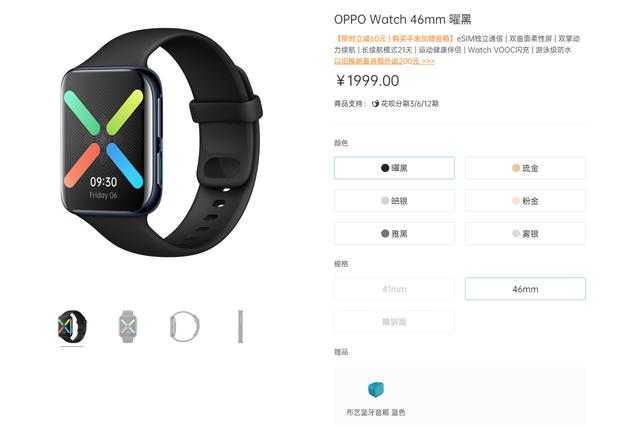Show the side band loop thumbnail

click(184, 326)
